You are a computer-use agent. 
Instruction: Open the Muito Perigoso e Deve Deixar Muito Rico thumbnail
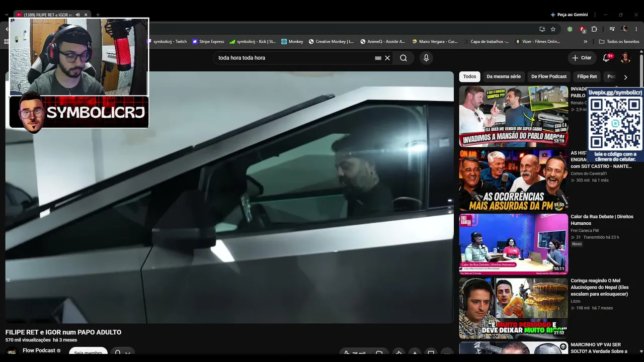(513, 308)
